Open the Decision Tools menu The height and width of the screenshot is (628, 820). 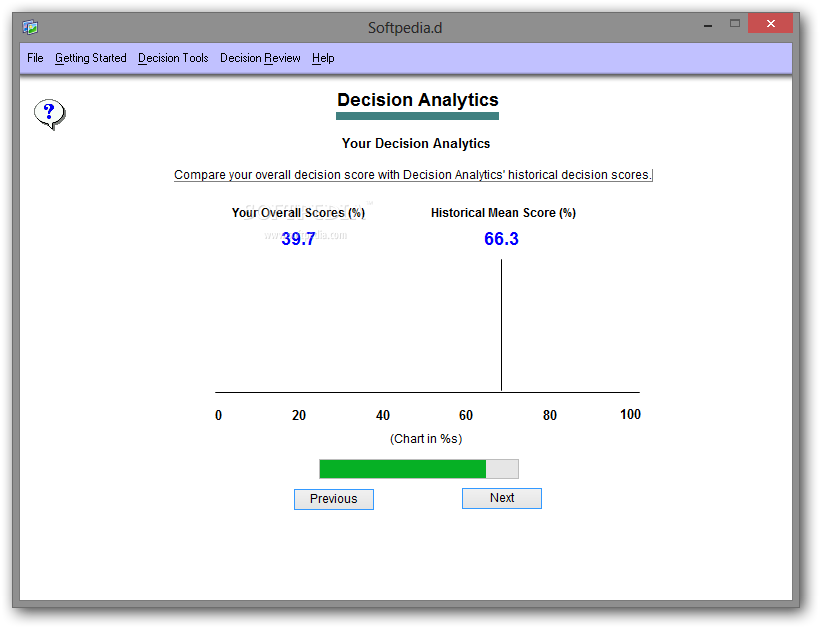[173, 58]
